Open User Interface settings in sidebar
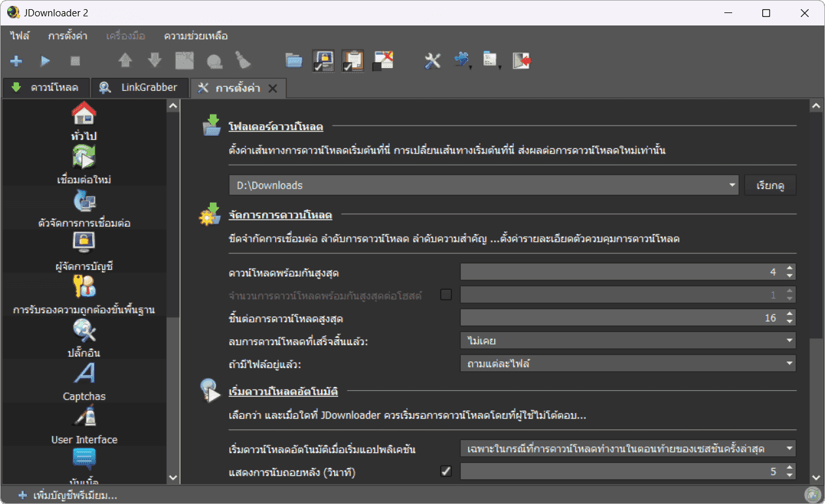The height and width of the screenshot is (504, 825). [84, 425]
